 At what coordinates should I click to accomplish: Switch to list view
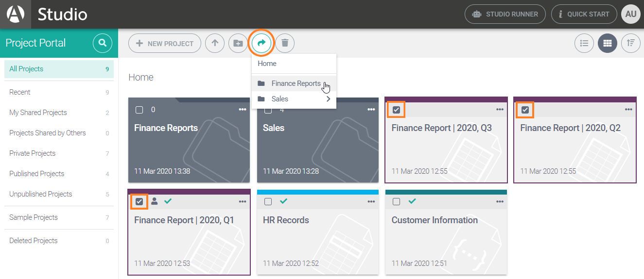584,43
